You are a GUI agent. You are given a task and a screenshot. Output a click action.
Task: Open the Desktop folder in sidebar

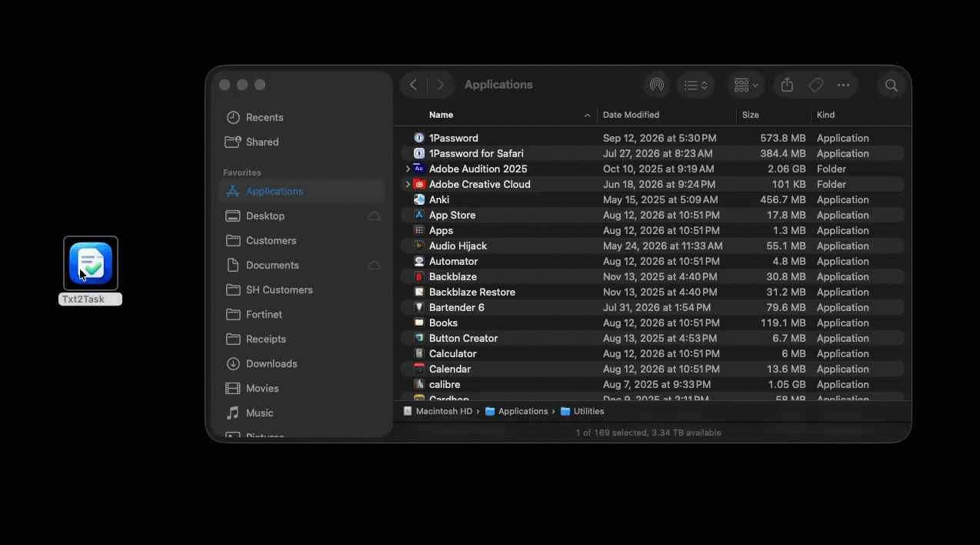[302, 216]
